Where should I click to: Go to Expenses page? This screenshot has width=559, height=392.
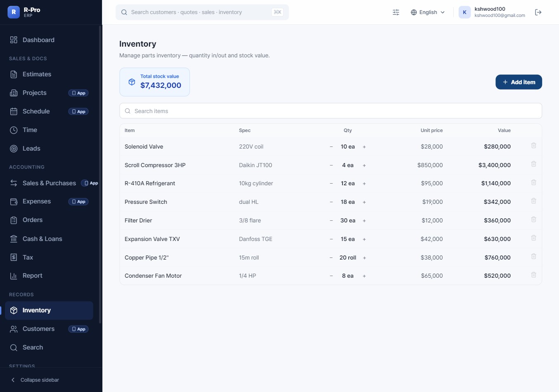(49, 201)
